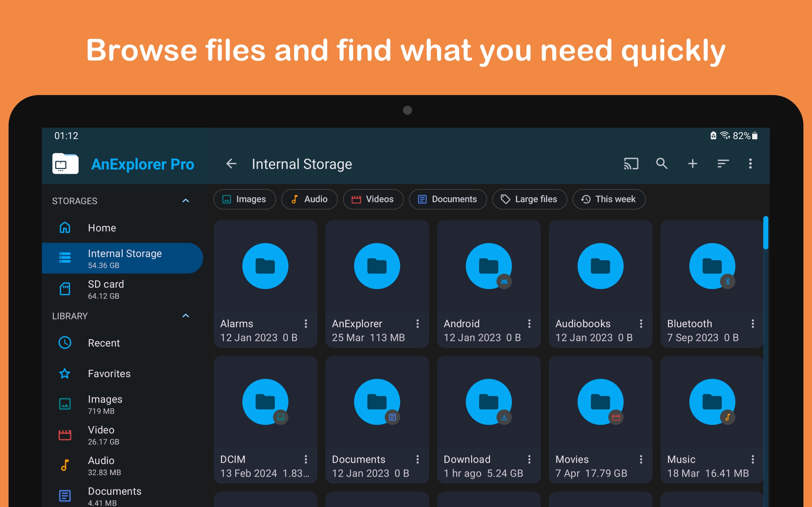This screenshot has width=812, height=507.
Task: Enable the Large files filter chip
Action: tap(529, 199)
